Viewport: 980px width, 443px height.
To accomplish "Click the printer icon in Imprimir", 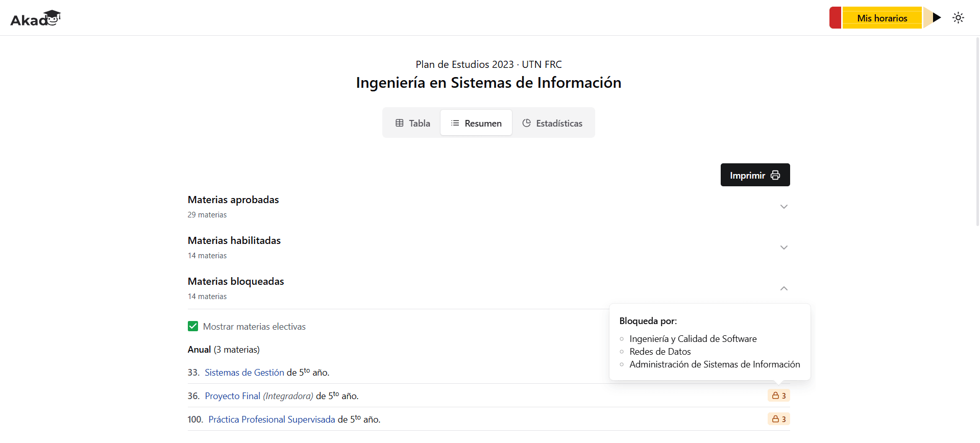I will (775, 175).
